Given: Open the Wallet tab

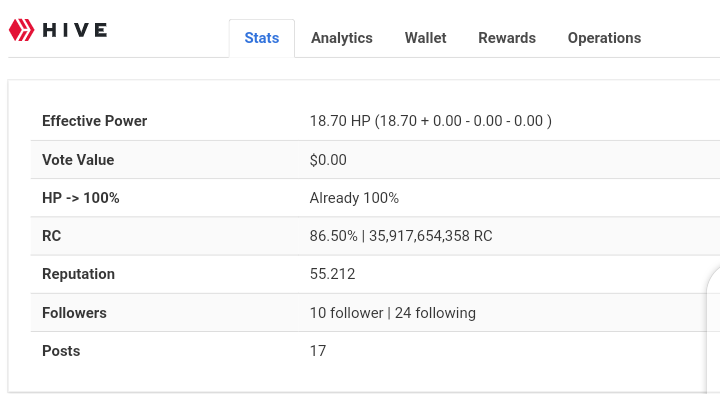Looking at the screenshot, I should tap(425, 38).
